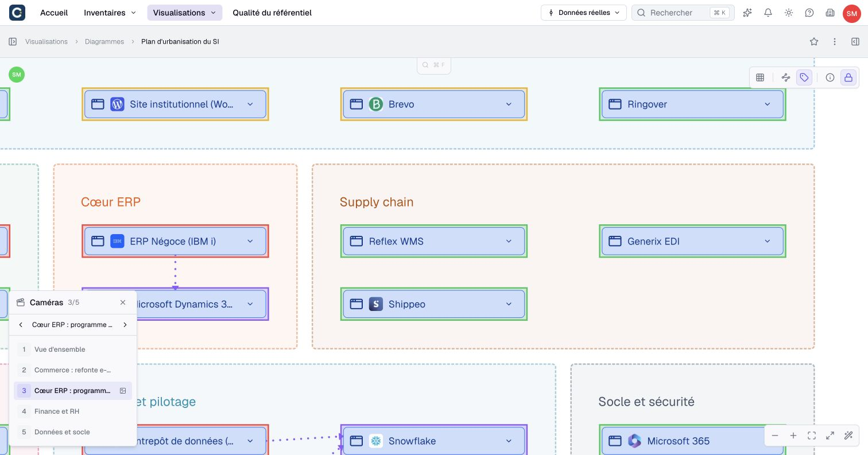Close the Caméras panel
Viewport: 868px width, 455px height.
pyautogui.click(x=123, y=302)
